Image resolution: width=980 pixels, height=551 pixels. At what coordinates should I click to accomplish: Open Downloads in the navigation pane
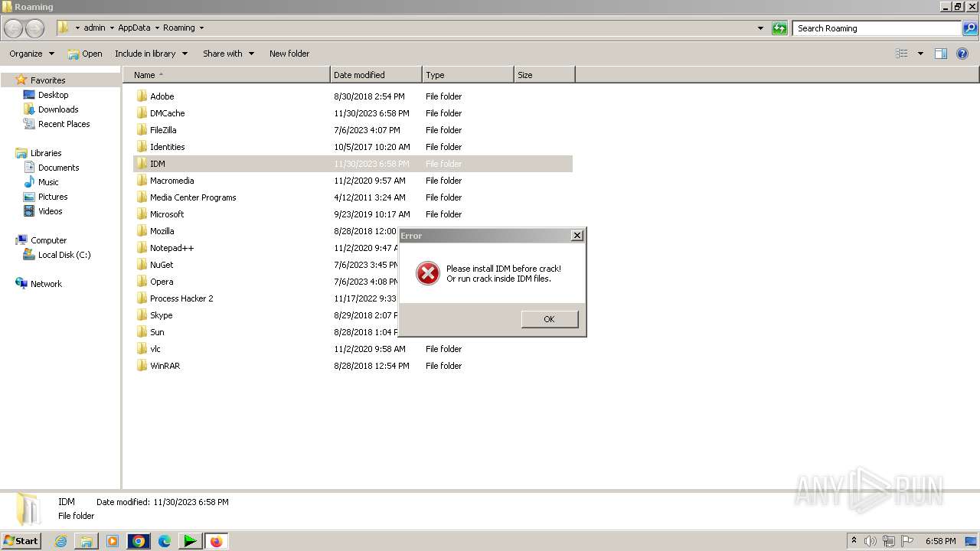click(x=58, y=109)
